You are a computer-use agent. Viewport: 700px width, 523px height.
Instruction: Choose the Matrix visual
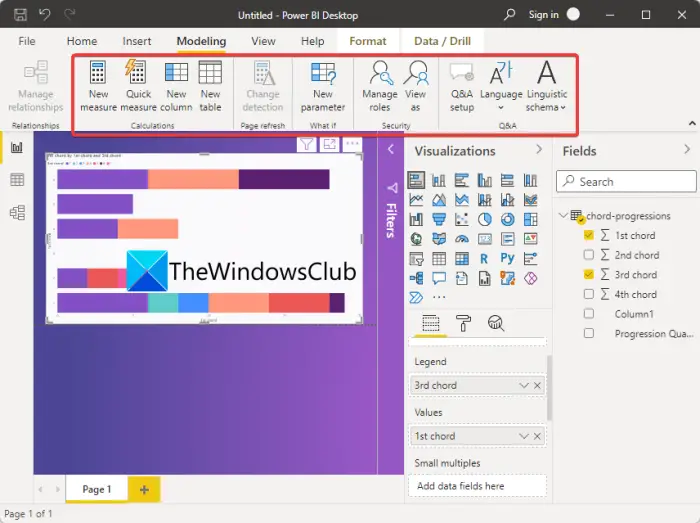click(x=462, y=259)
